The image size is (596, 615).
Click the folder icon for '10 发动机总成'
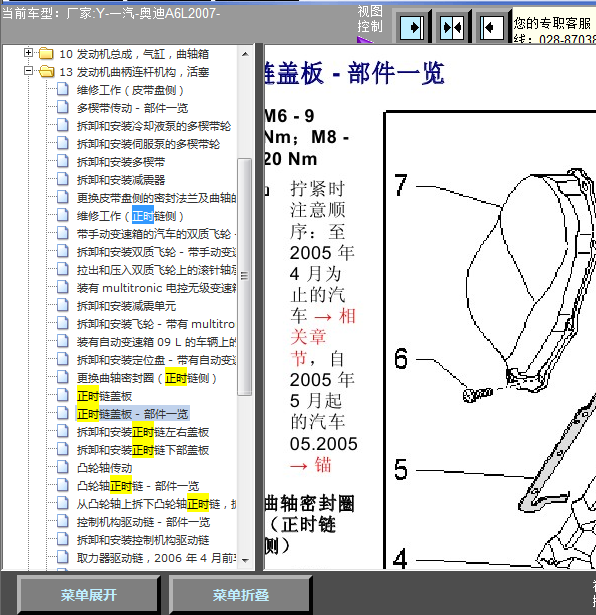[x=46, y=53]
